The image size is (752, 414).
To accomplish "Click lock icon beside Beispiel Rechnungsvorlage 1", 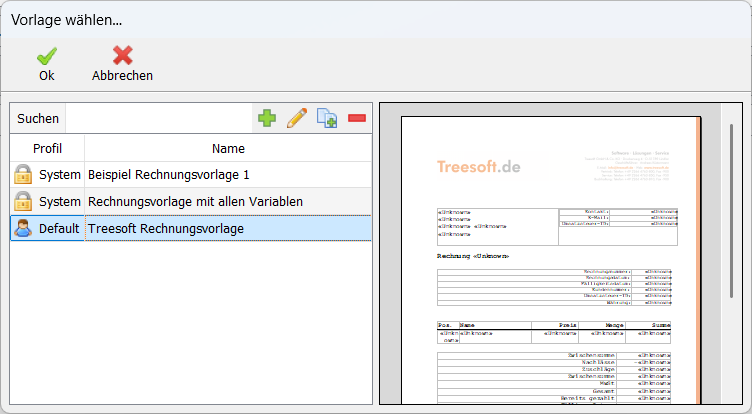I will [22, 175].
